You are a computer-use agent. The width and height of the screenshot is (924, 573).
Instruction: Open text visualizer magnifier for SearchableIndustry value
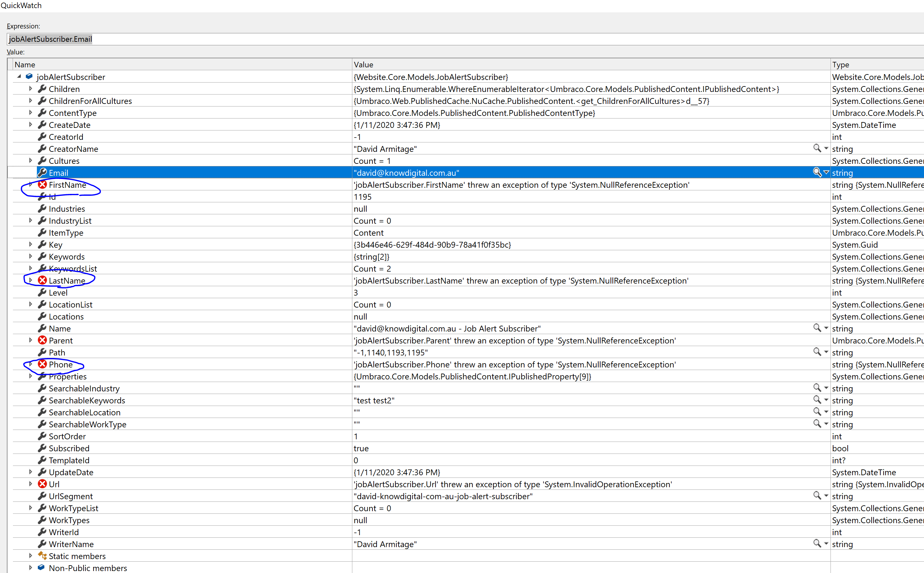tap(817, 388)
